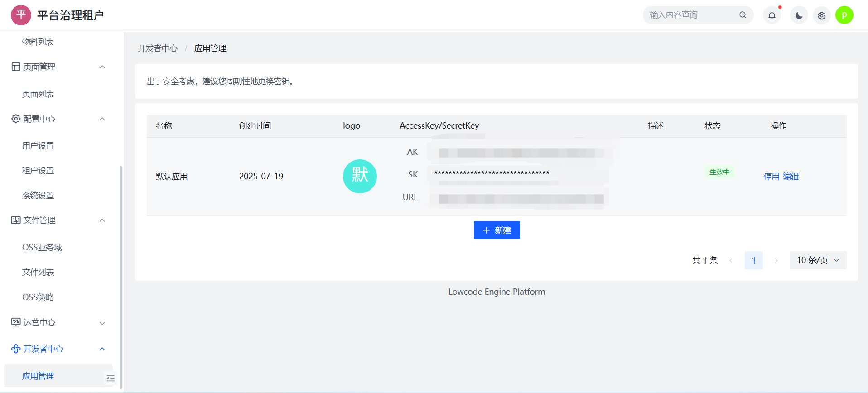Collapse the 页面管理 menu section
This screenshot has height=393, width=868.
[x=102, y=67]
